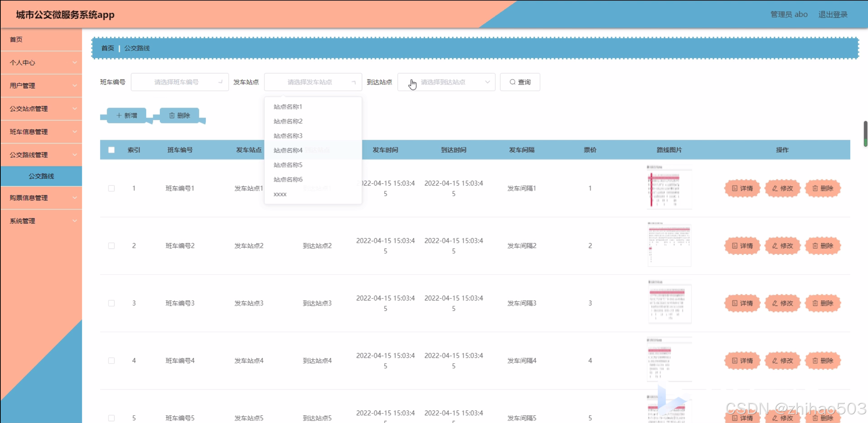Viewport: 868px width, 423px height.
Task: Click 修改 pencil button in row 4
Action: [x=782, y=361]
